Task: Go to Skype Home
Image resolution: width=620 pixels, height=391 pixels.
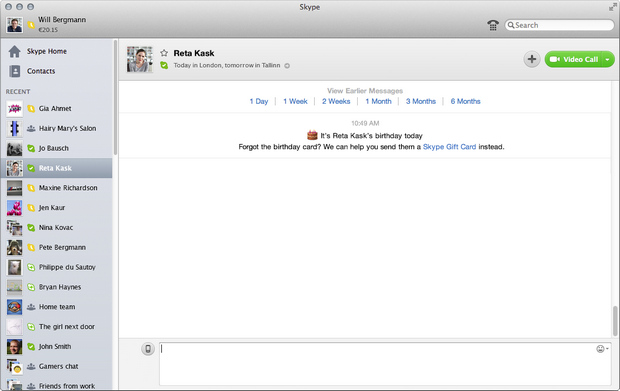Action: (56, 51)
